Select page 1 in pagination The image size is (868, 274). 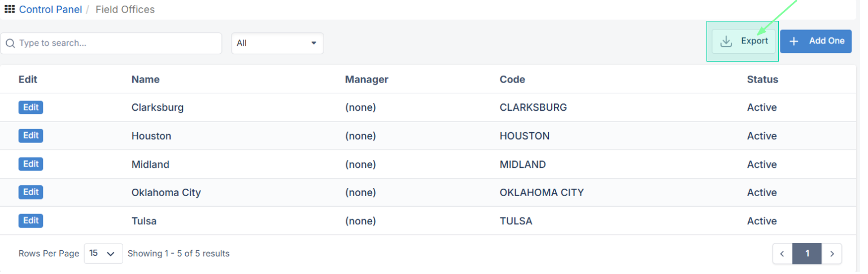pos(807,254)
